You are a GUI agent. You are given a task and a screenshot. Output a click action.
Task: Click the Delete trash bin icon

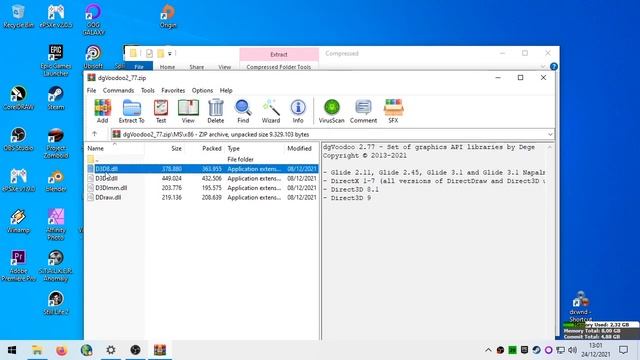click(216, 111)
